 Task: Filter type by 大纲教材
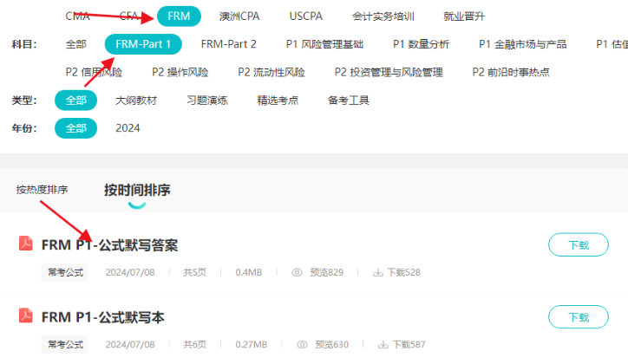pos(136,100)
